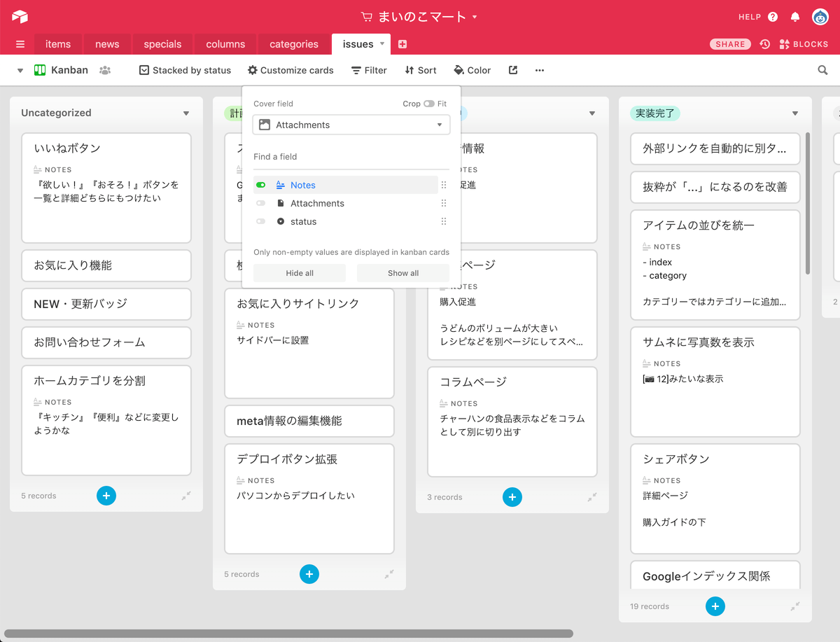Click the Show all fields button
The width and height of the screenshot is (840, 642).
pyautogui.click(x=403, y=272)
